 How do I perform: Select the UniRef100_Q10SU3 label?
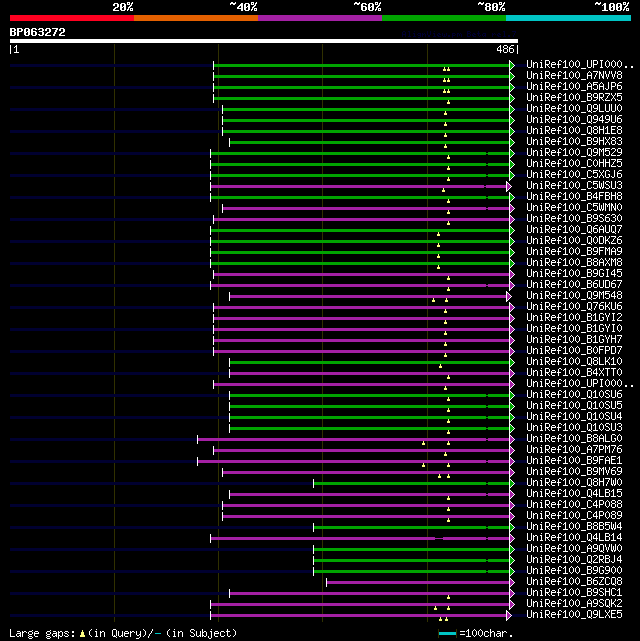coord(574,428)
